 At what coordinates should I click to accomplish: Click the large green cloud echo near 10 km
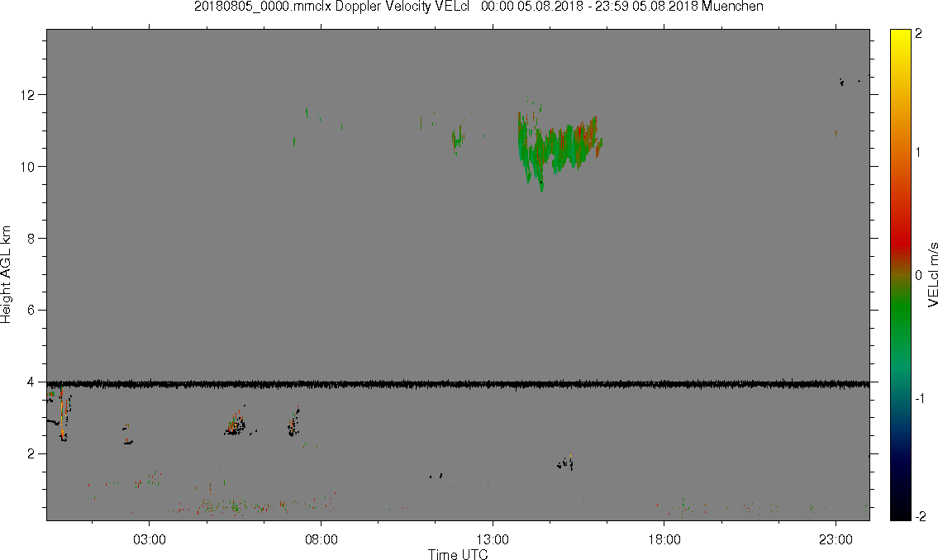[559, 145]
